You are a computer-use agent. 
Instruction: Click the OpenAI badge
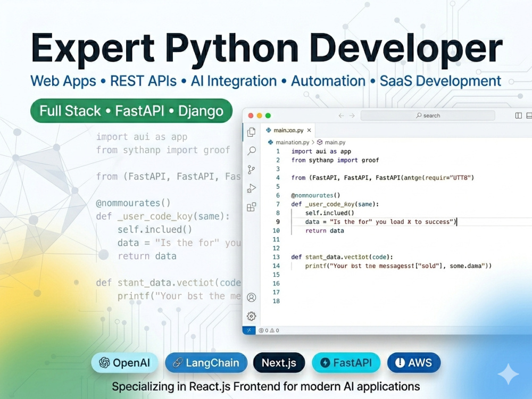pyautogui.click(x=125, y=363)
